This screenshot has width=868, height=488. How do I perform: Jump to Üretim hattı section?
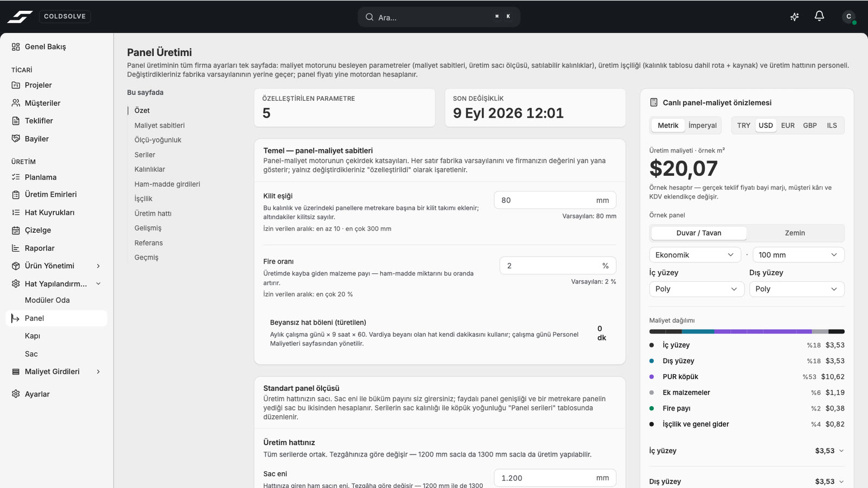point(153,214)
